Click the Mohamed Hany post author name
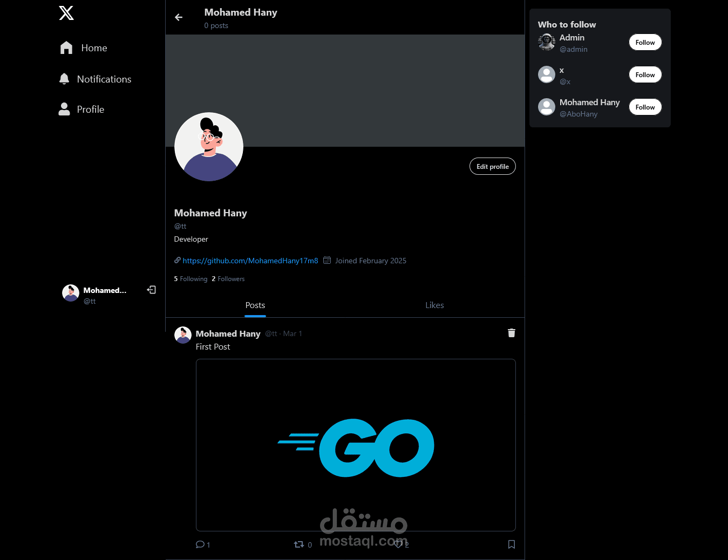This screenshot has width=728, height=560. pyautogui.click(x=228, y=333)
